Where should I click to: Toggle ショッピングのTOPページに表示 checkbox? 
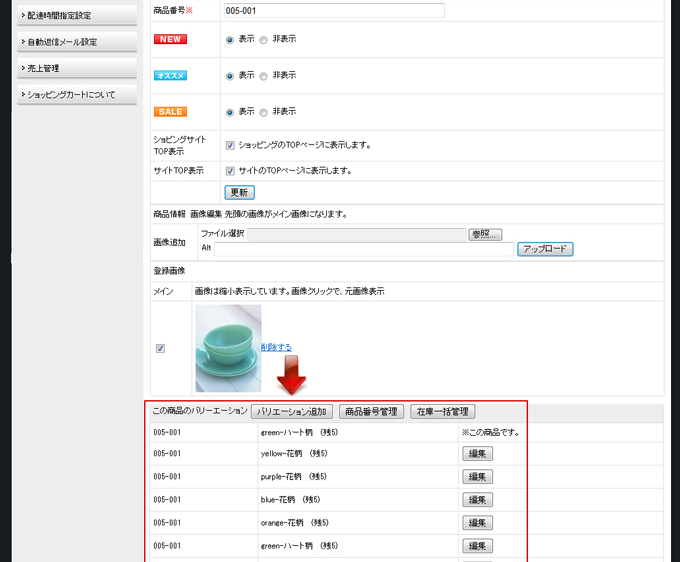(x=231, y=146)
